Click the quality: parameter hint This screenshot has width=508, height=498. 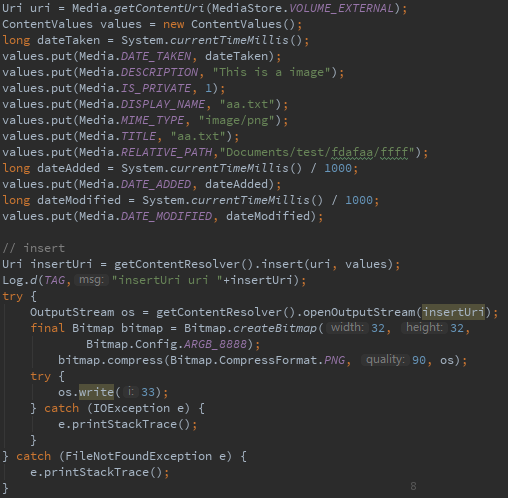coord(385,360)
